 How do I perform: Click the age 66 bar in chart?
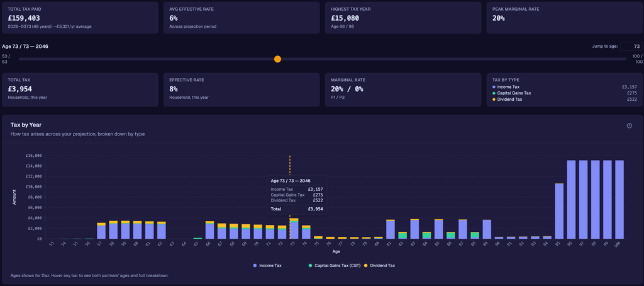209,230
